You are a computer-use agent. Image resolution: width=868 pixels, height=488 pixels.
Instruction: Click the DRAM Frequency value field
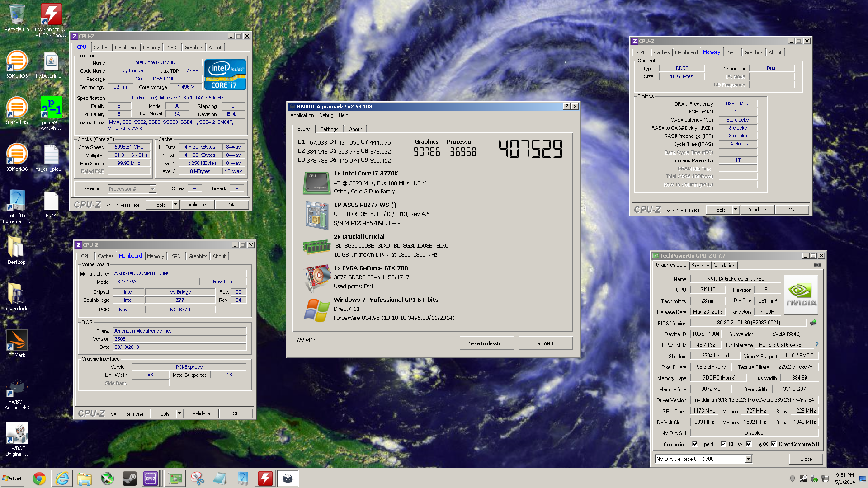click(738, 104)
